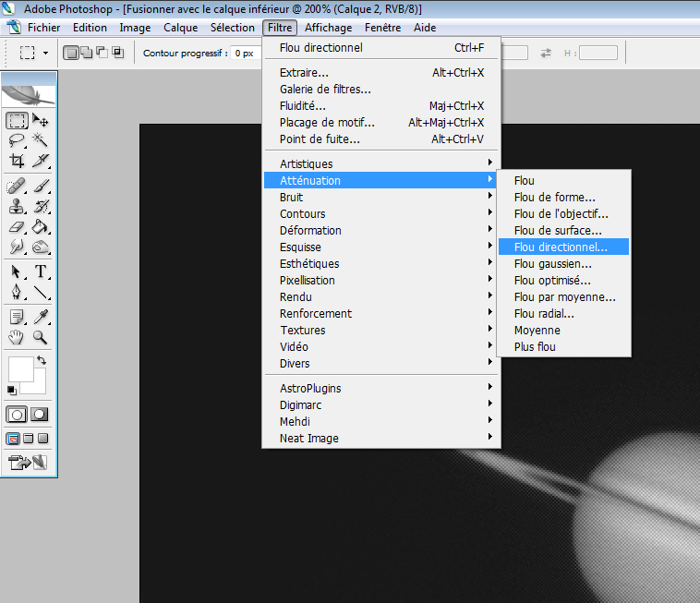The width and height of the screenshot is (700, 603).
Task: Reapply last filter Flou directionnel Ctrl+F
Action: pyautogui.click(x=381, y=48)
